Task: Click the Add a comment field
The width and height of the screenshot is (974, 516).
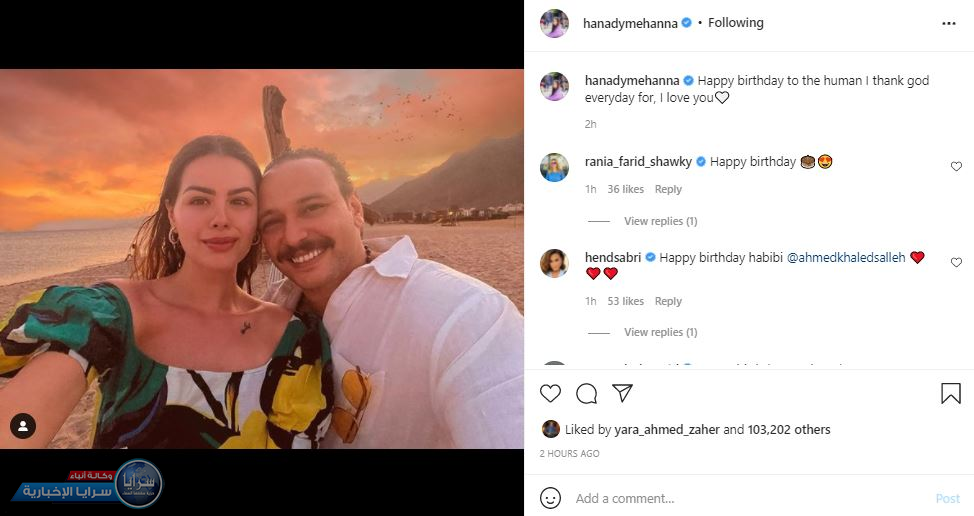Action: [x=740, y=498]
